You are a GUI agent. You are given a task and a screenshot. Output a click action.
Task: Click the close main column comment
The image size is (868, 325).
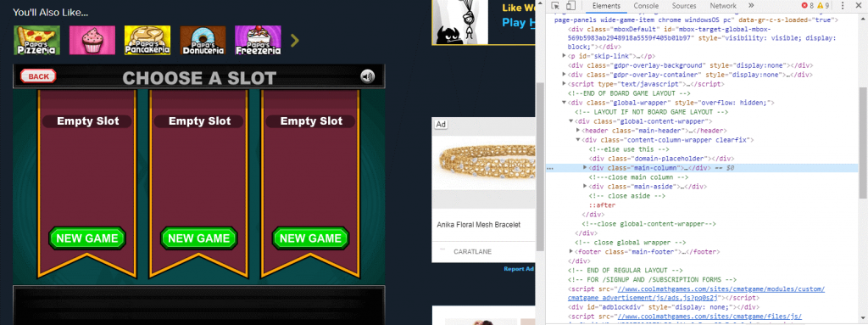point(638,177)
